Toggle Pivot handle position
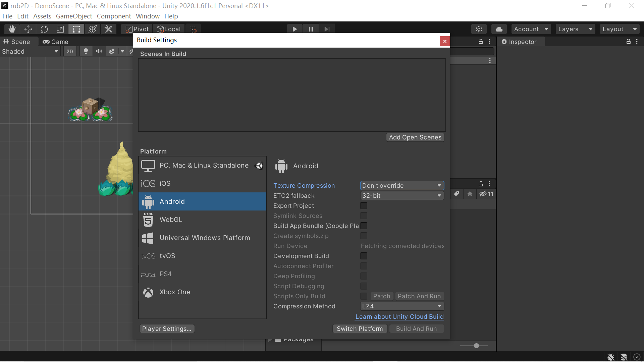 137,29
